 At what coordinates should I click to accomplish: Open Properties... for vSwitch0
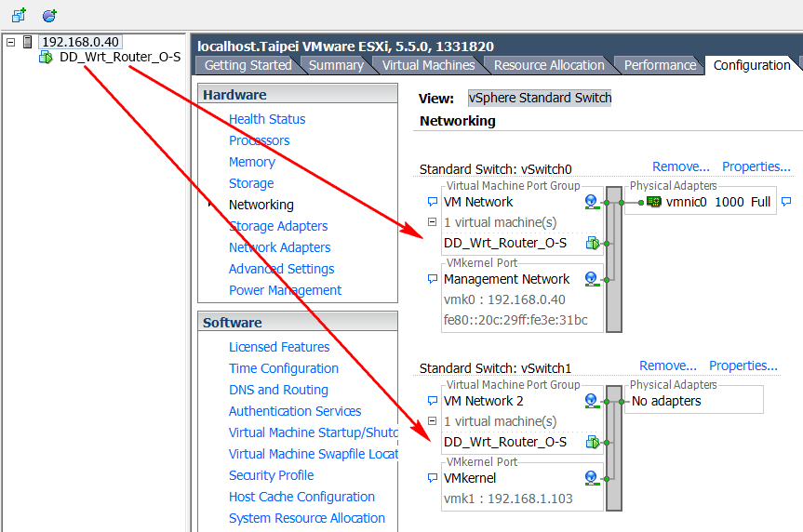[756, 166]
